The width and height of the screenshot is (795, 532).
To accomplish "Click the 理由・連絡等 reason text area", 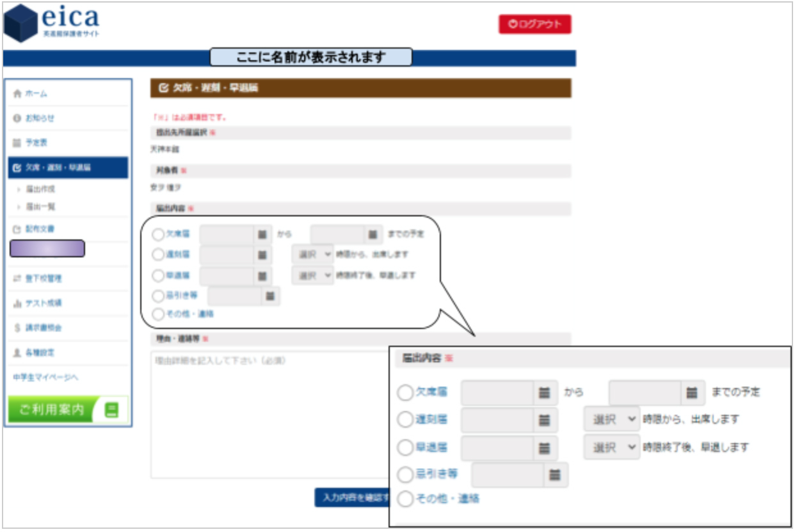I will click(270, 414).
